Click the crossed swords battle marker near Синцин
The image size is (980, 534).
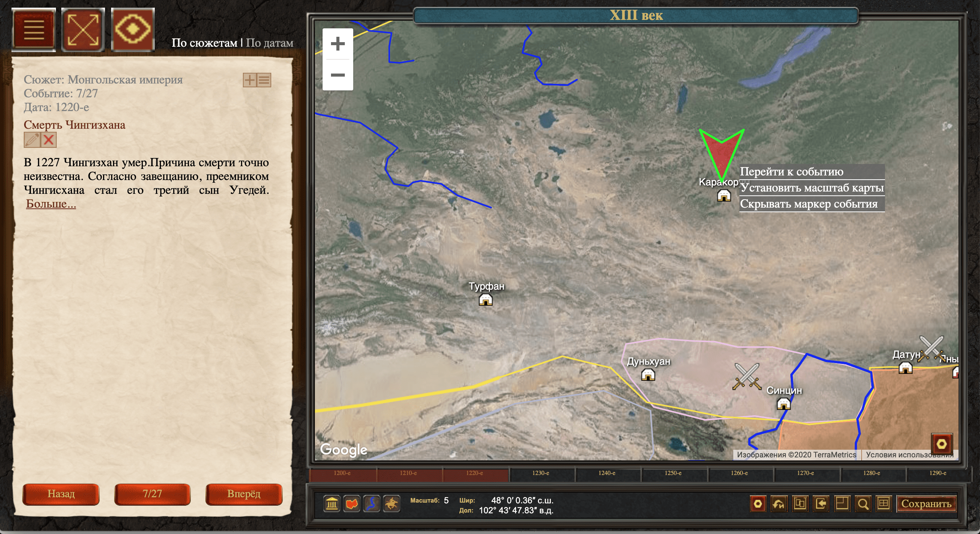click(747, 377)
